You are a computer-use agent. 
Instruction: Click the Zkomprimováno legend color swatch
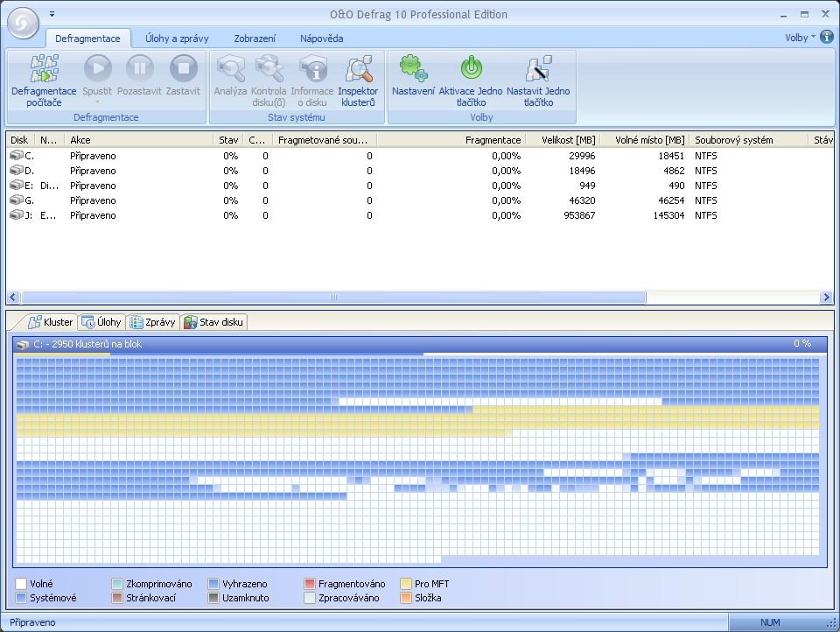click(x=116, y=584)
